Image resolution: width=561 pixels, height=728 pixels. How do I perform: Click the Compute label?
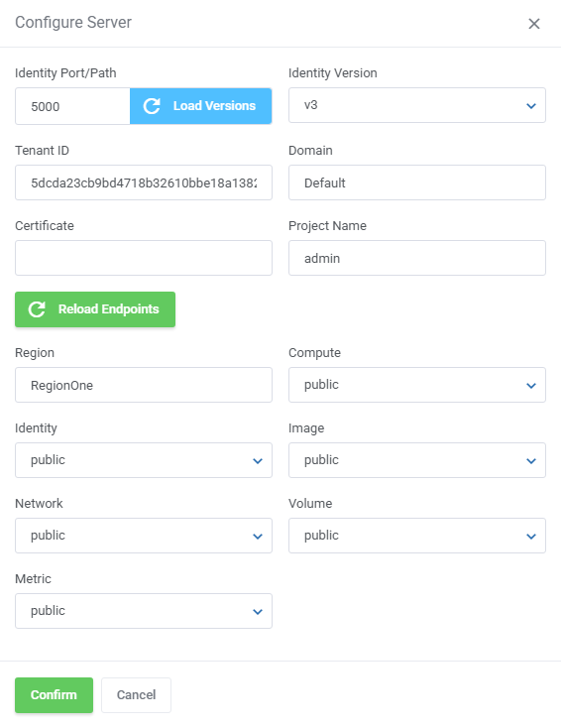click(x=314, y=353)
